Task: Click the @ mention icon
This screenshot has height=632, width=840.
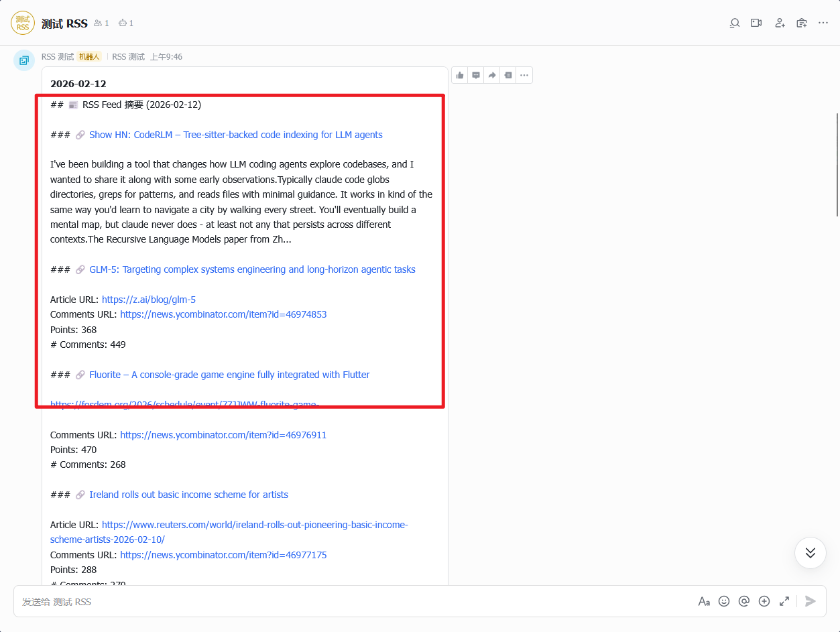Action: [x=744, y=601]
